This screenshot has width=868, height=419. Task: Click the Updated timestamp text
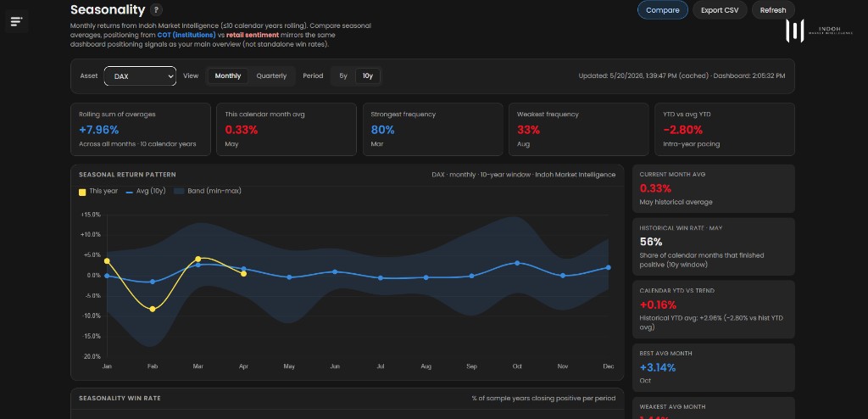682,76
